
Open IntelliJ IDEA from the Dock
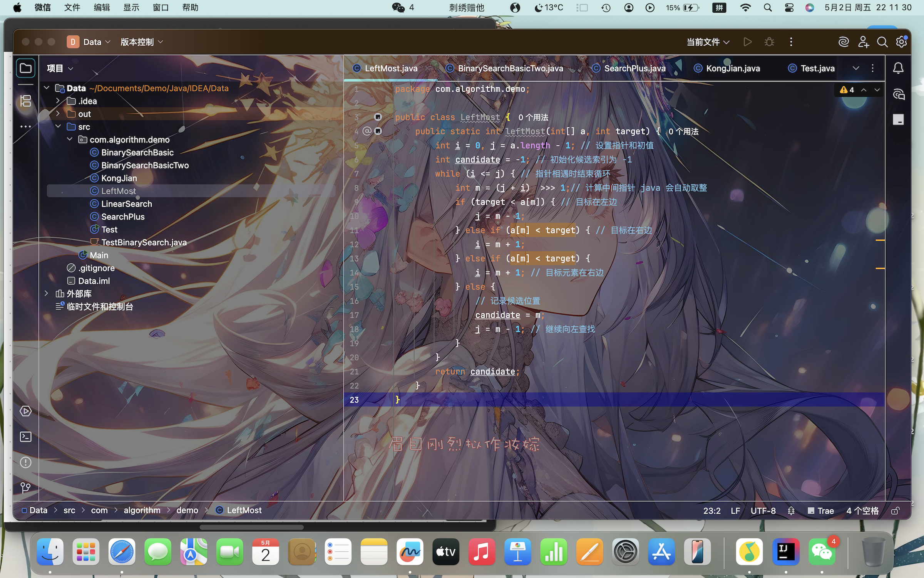click(x=785, y=552)
